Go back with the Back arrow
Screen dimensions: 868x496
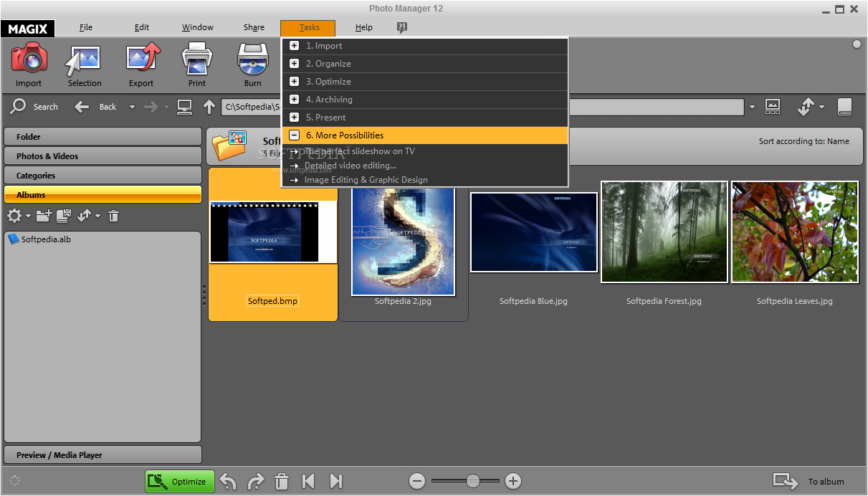(x=82, y=107)
